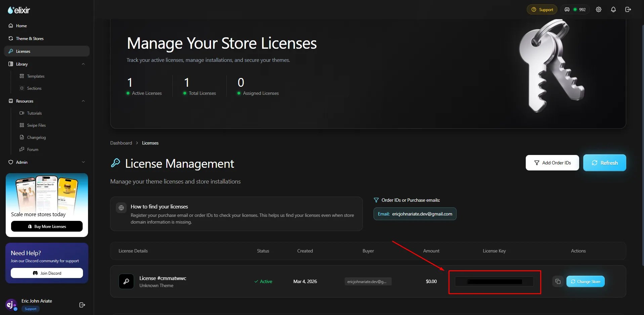The image size is (644, 315).
Task: Click the page vertical scrollbar
Action: click(x=642, y=145)
